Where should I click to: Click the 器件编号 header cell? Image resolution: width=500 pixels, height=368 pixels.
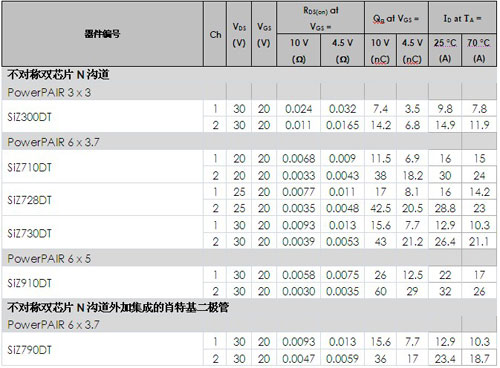pyautogui.click(x=102, y=34)
